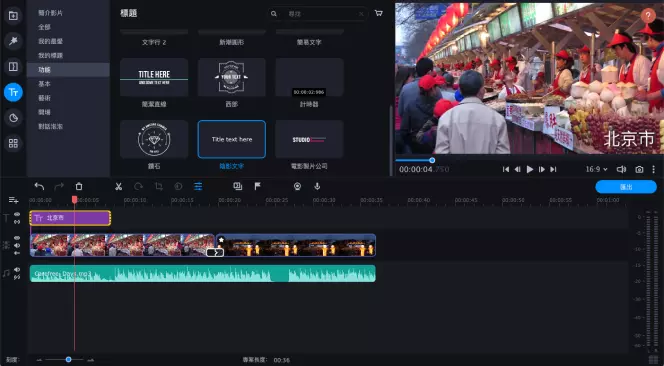The image size is (664, 366).
Task: Add a marker with flag icon
Action: click(257, 186)
